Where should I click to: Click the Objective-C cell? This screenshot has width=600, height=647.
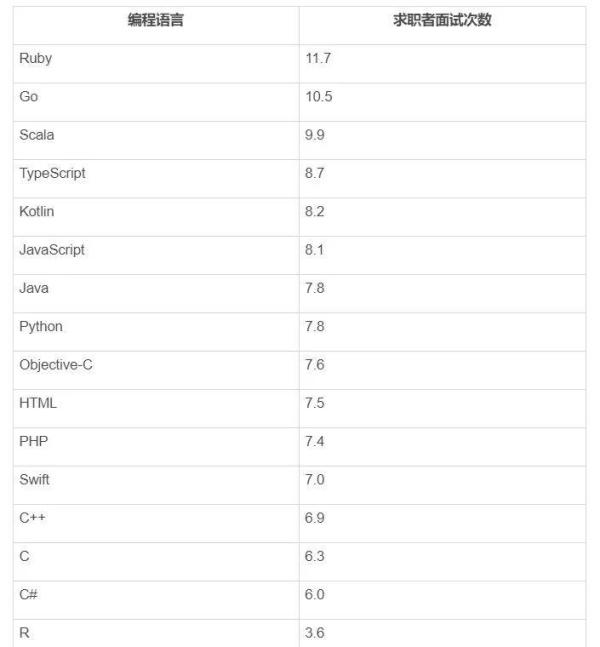[x=56, y=365]
